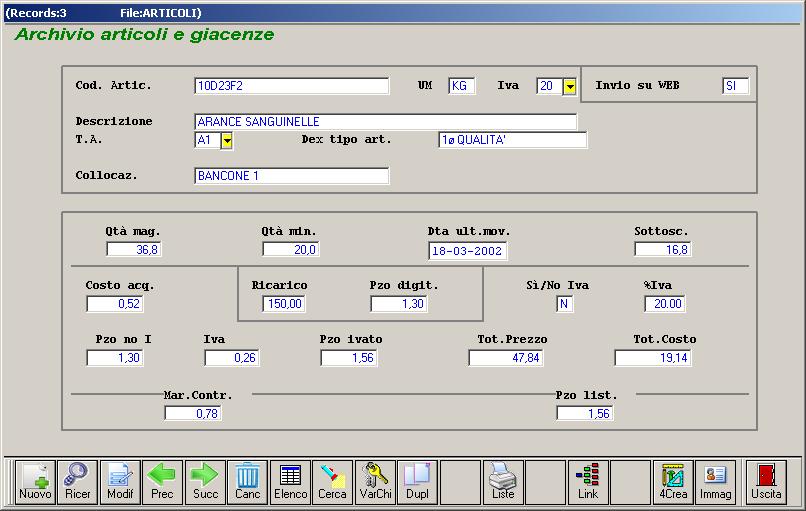Click the Pzo no I field 1,30
Screen dimensions: 806x511
115,358
